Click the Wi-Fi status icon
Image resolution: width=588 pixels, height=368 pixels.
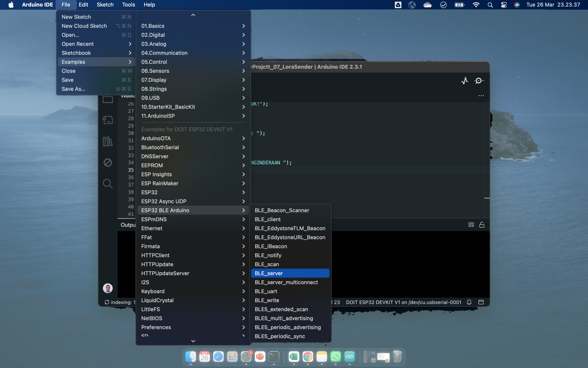476,5
